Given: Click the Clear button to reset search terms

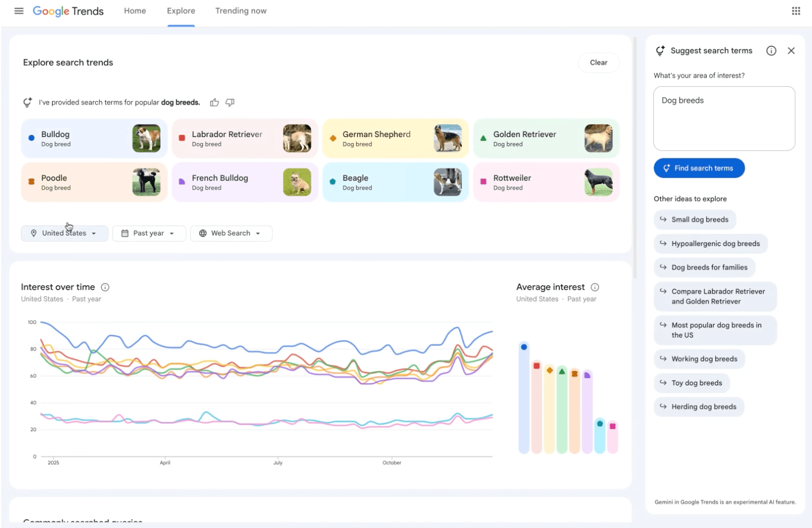Looking at the screenshot, I should click(x=598, y=62).
